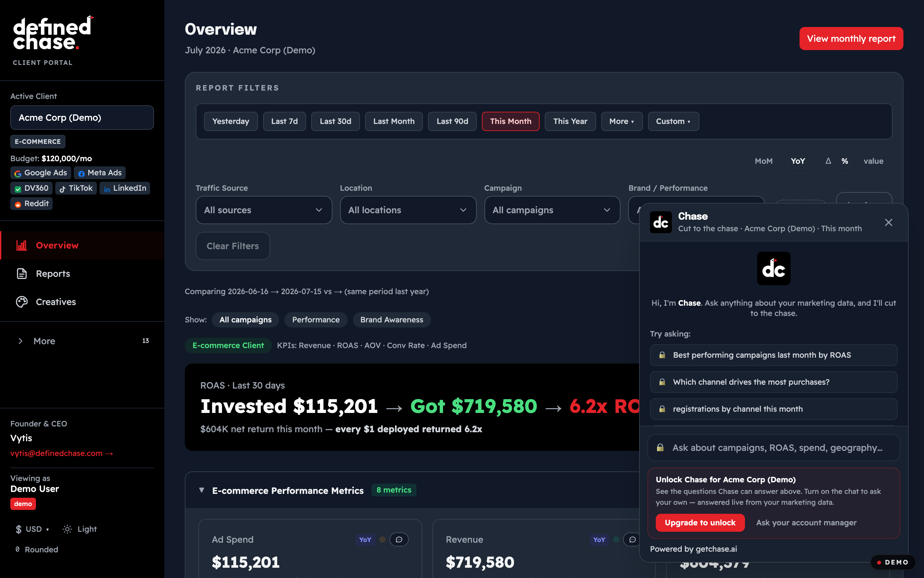The width and height of the screenshot is (924, 578).
Task: Click Upgrade to unlock button
Action: pyautogui.click(x=700, y=522)
